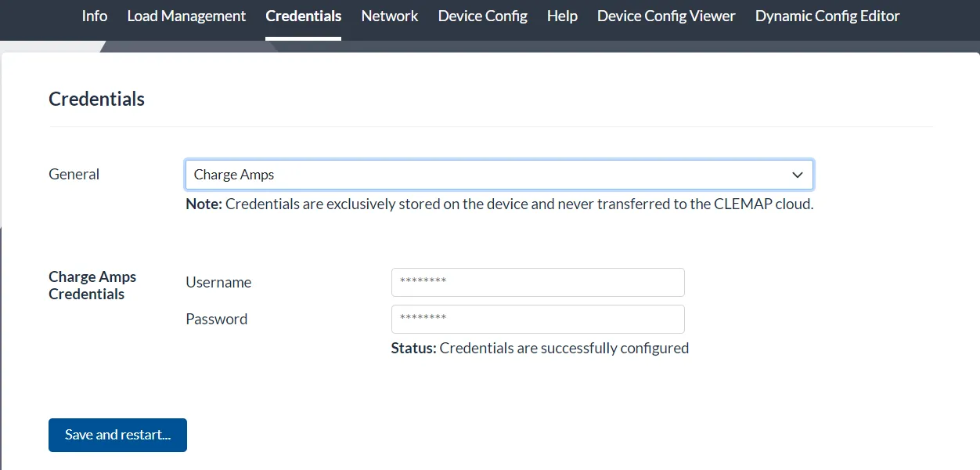Open the Device Config tab
The image size is (980, 470).
click(x=483, y=16)
